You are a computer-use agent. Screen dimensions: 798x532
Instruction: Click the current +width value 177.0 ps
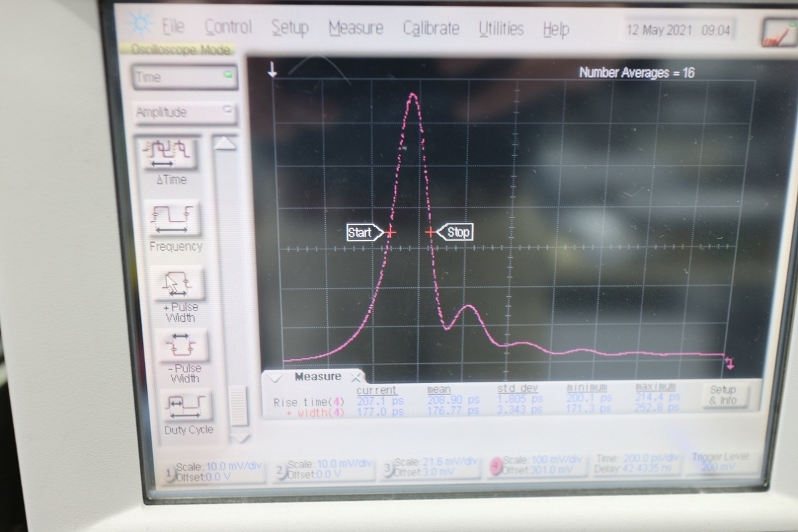(x=380, y=412)
